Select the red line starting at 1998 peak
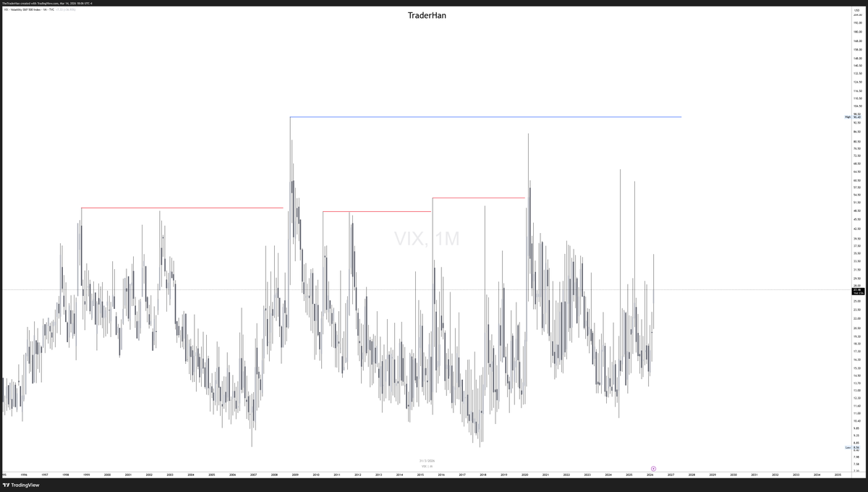The image size is (868, 492). click(x=182, y=208)
